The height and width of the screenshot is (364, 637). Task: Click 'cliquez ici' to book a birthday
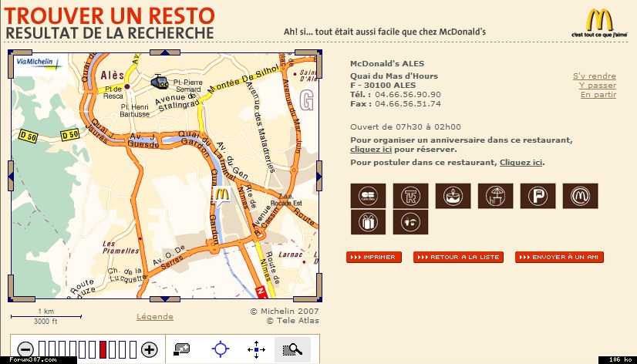tap(371, 150)
